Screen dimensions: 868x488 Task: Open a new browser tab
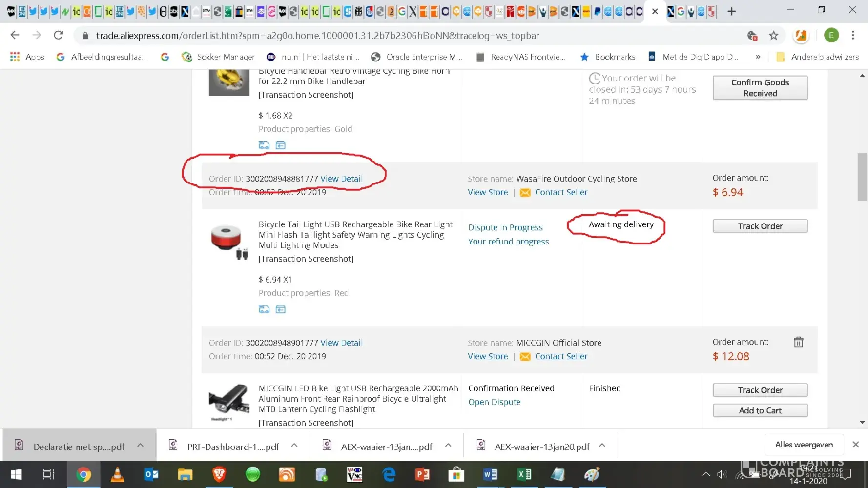point(731,11)
